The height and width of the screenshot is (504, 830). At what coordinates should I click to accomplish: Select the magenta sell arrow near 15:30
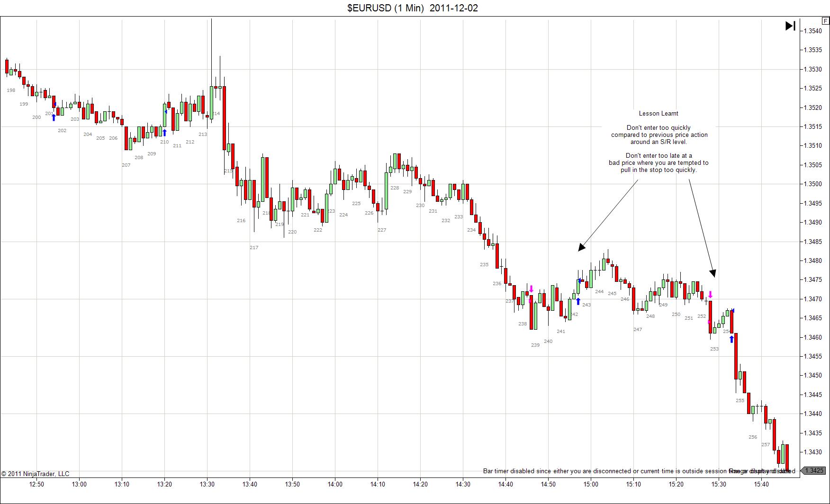pyautogui.click(x=710, y=294)
